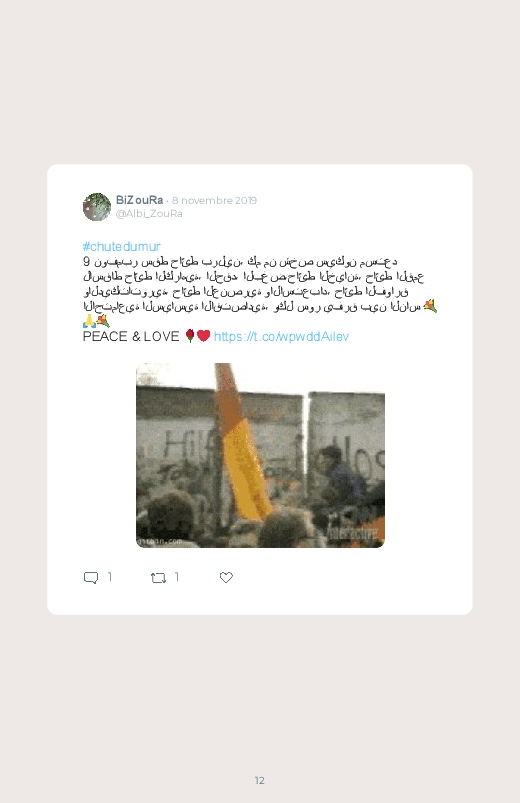Click the retweet count number
Screen dimensions: 520x803
(x=177, y=577)
